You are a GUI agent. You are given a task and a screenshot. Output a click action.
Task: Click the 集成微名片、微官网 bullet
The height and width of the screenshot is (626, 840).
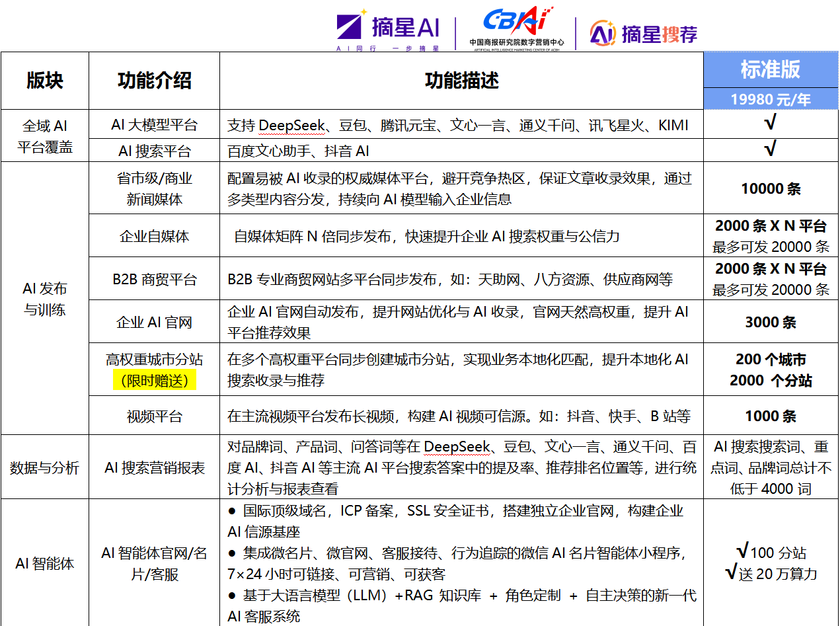pyautogui.click(x=458, y=563)
